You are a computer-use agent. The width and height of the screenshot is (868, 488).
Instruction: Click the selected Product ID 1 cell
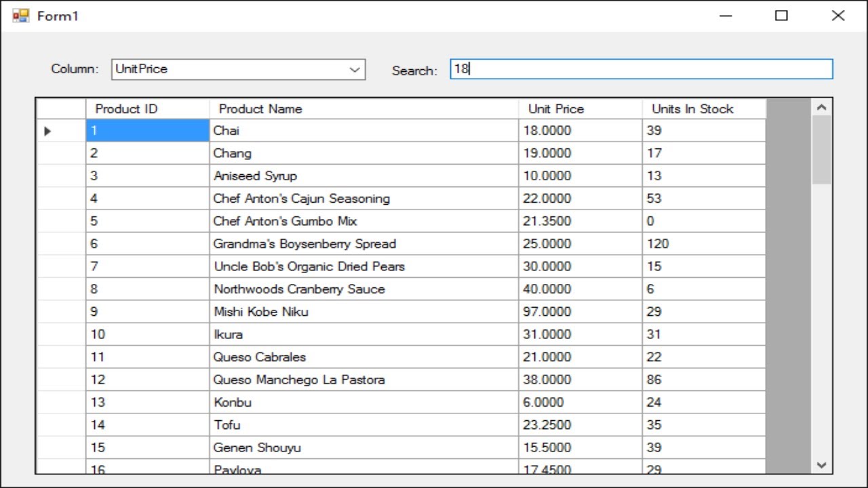[x=148, y=131]
